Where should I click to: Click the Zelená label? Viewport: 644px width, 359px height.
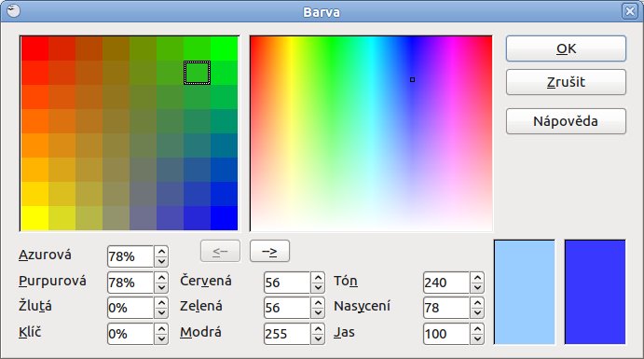click(x=201, y=306)
